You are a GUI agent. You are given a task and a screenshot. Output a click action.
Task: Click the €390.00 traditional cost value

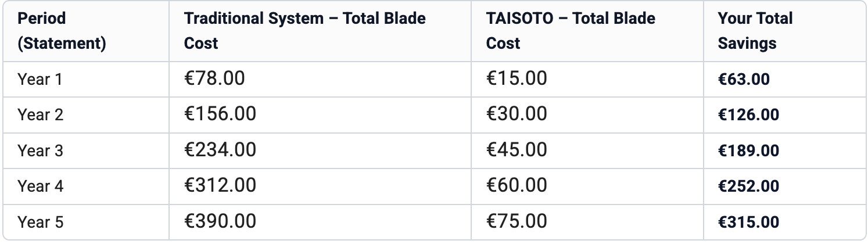point(220,221)
